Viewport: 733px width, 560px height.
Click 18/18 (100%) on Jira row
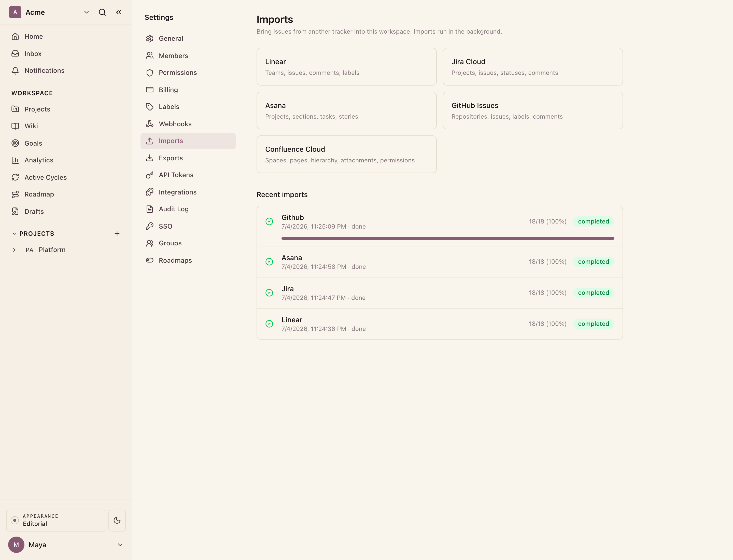[x=547, y=293]
